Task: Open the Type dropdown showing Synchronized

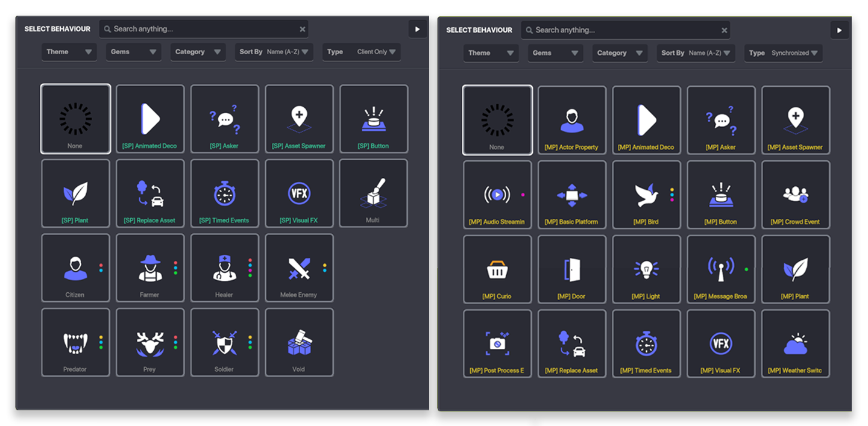Action: click(x=784, y=53)
